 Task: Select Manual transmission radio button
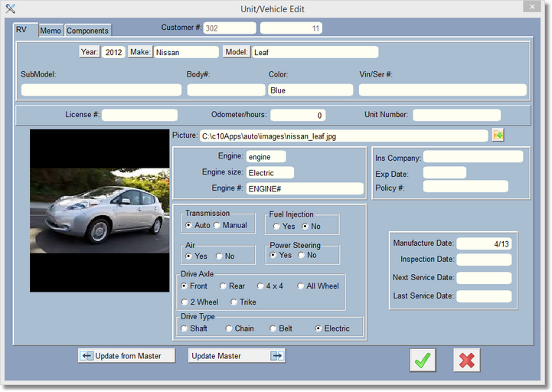tap(217, 225)
